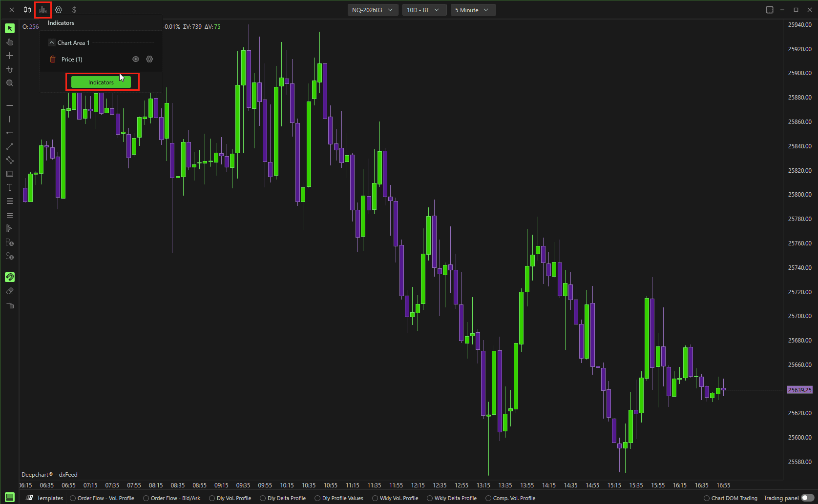818x504 pixels.
Task: Open the chart type candlestick icon
Action: tap(27, 10)
